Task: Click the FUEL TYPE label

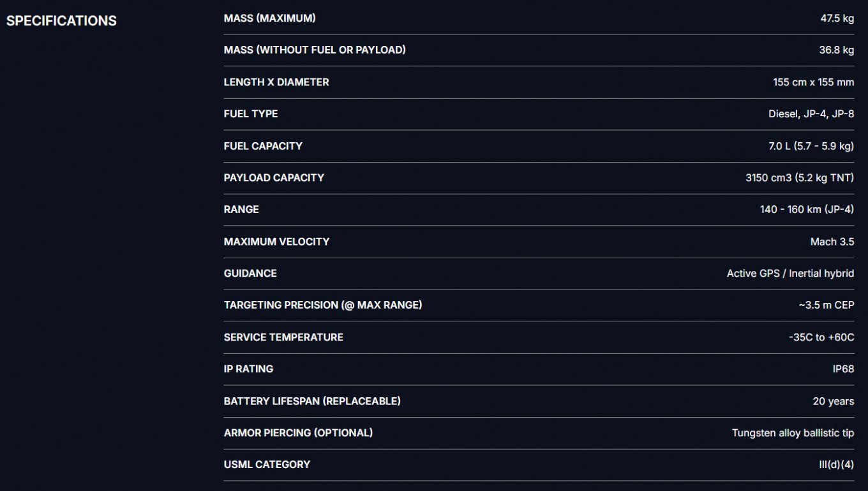Action: tap(251, 114)
